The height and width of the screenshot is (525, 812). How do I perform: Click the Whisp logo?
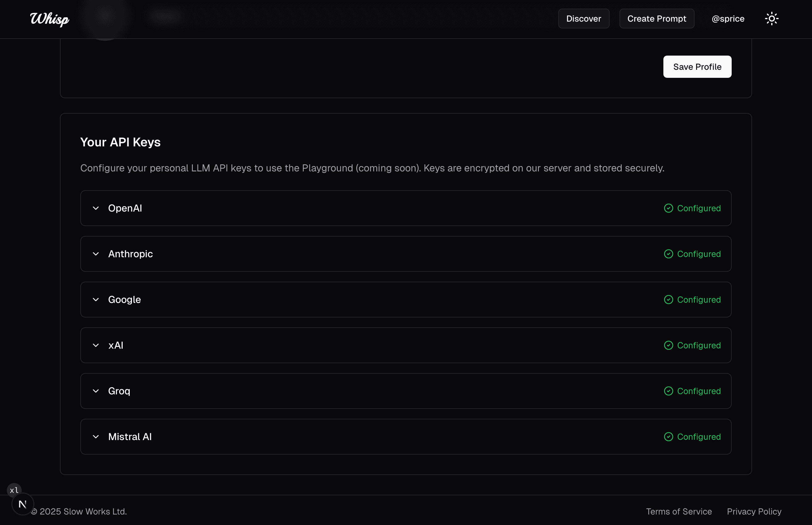tap(49, 19)
